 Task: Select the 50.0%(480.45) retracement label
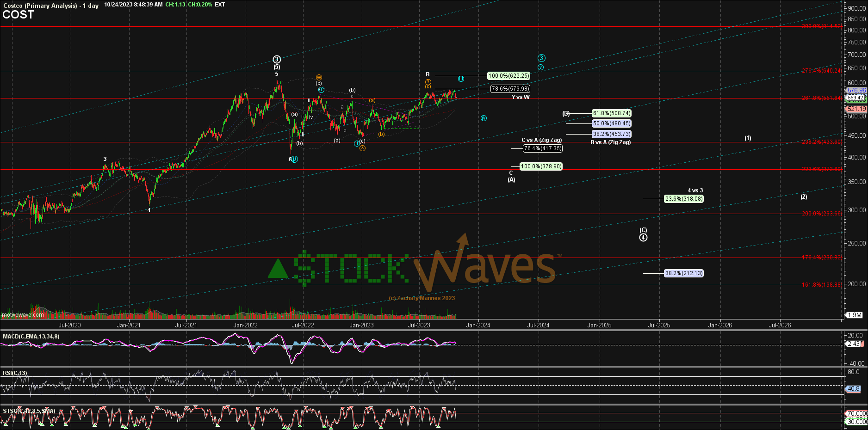point(612,123)
